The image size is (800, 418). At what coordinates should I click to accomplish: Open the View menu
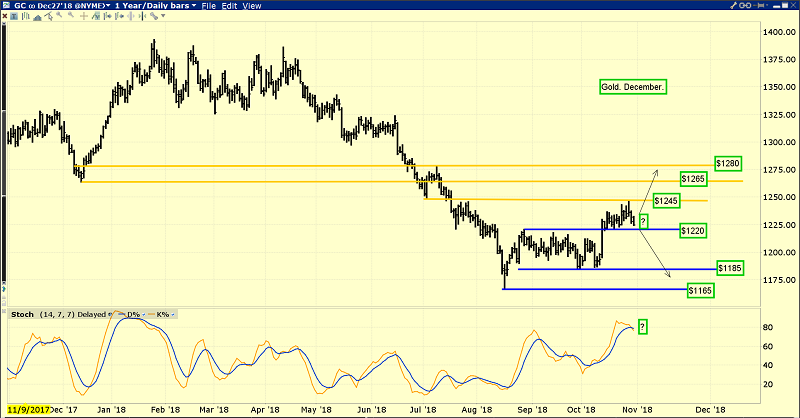(x=252, y=6)
